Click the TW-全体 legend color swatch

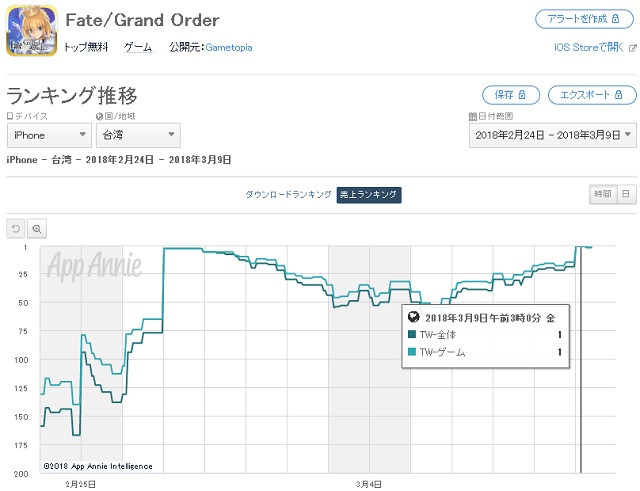click(413, 335)
